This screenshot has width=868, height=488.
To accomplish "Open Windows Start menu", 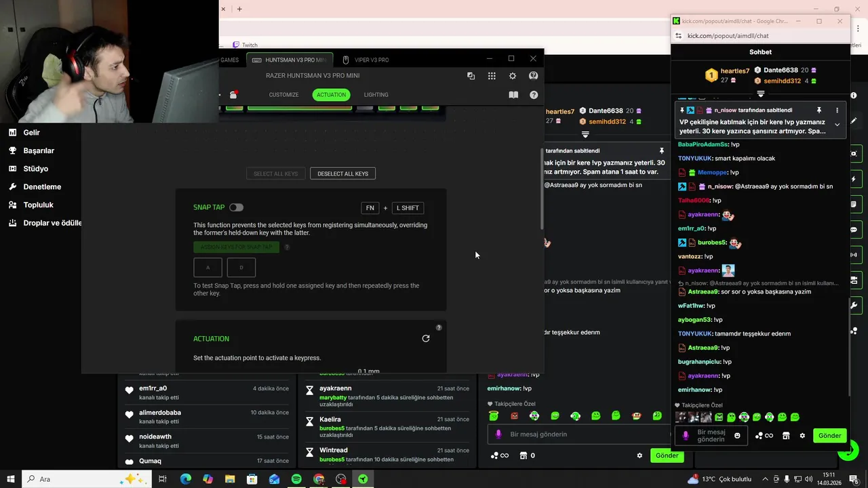I will (11, 479).
